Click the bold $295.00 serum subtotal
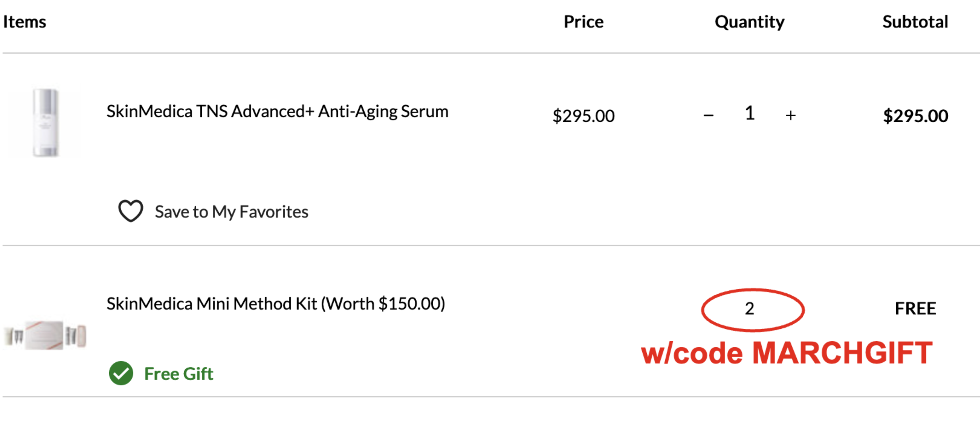 (x=916, y=116)
